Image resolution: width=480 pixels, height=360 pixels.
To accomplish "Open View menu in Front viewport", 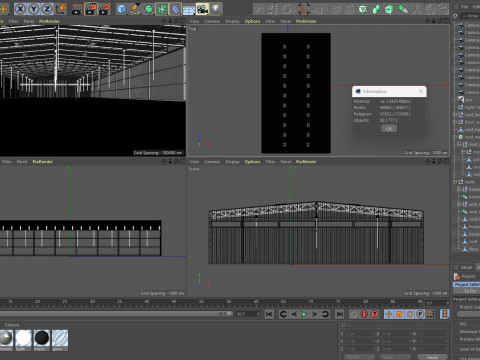I will (x=194, y=162).
